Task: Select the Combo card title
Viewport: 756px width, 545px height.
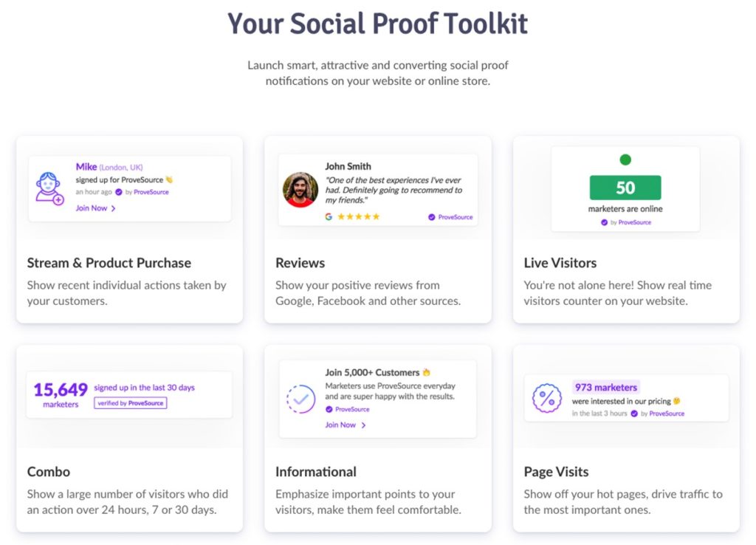Action: coord(49,472)
